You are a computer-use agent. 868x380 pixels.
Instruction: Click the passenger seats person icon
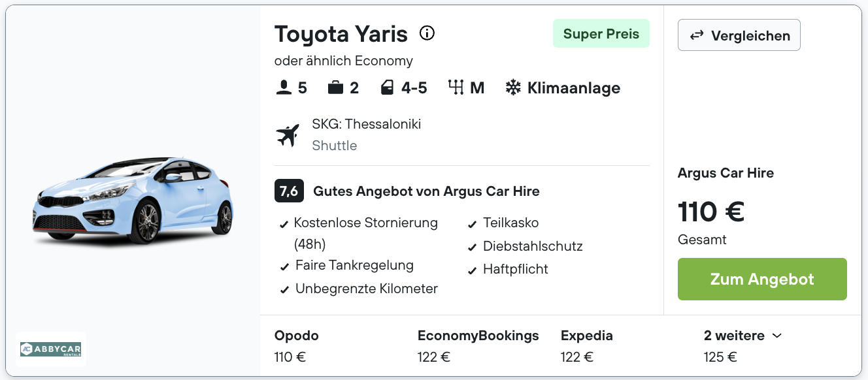284,87
